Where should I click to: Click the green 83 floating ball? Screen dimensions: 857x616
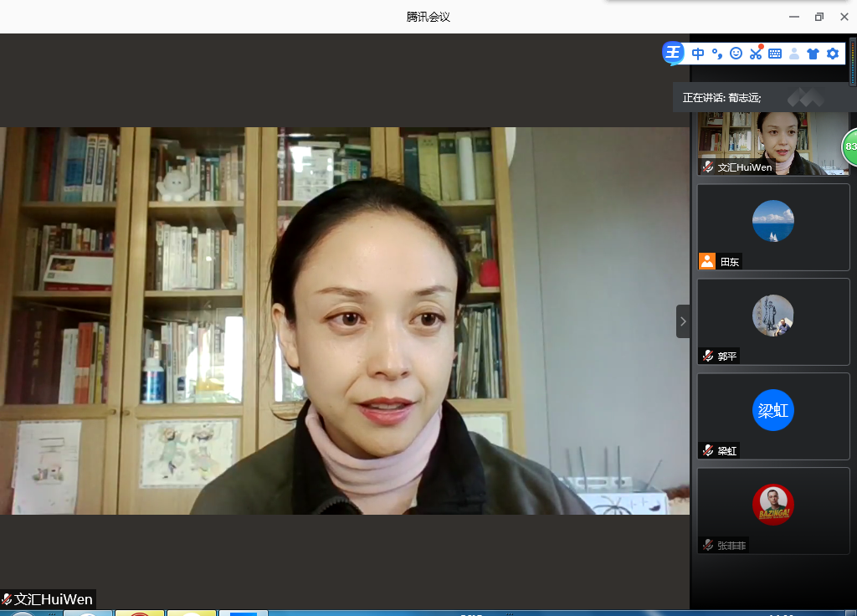850,146
